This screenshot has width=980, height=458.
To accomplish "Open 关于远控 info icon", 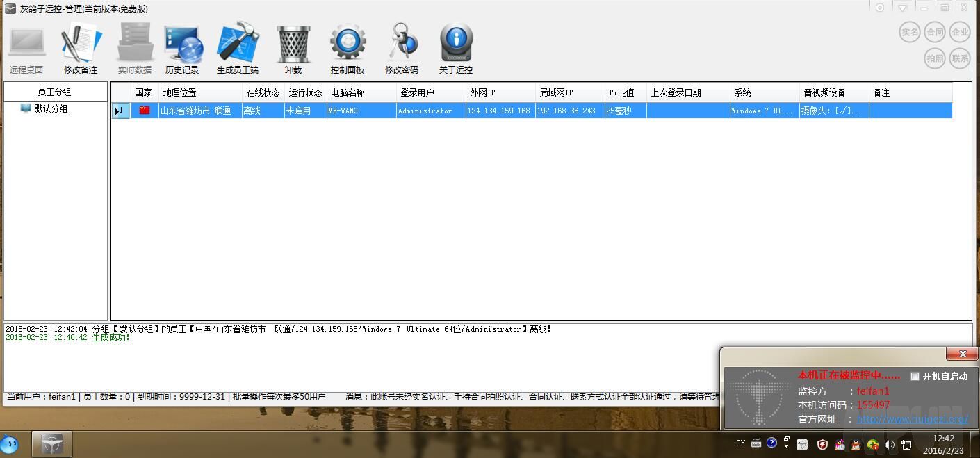I will click(456, 49).
